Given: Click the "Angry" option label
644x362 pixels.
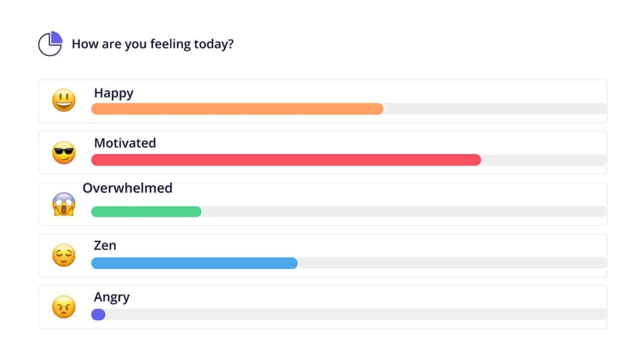Looking at the screenshot, I should click(x=112, y=297).
